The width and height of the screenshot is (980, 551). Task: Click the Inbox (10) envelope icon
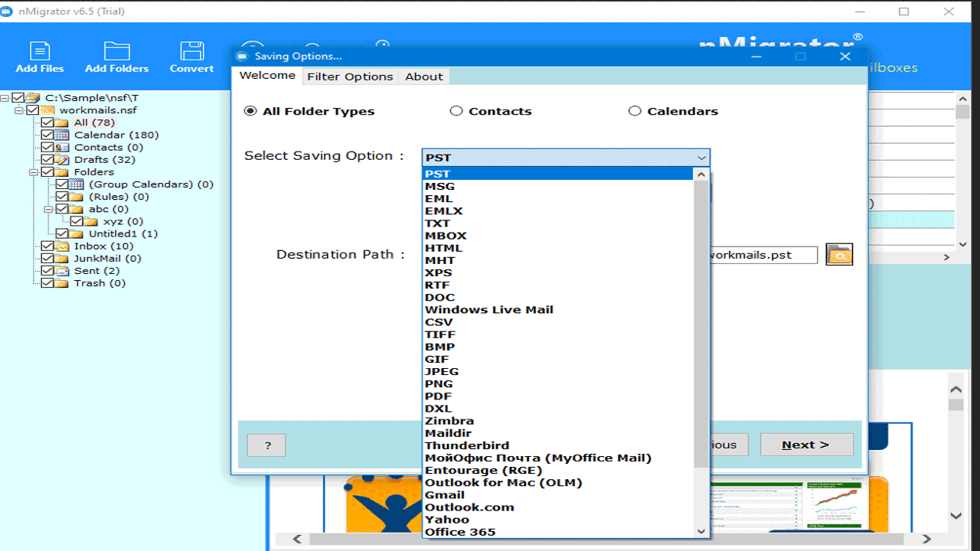pyautogui.click(x=62, y=246)
